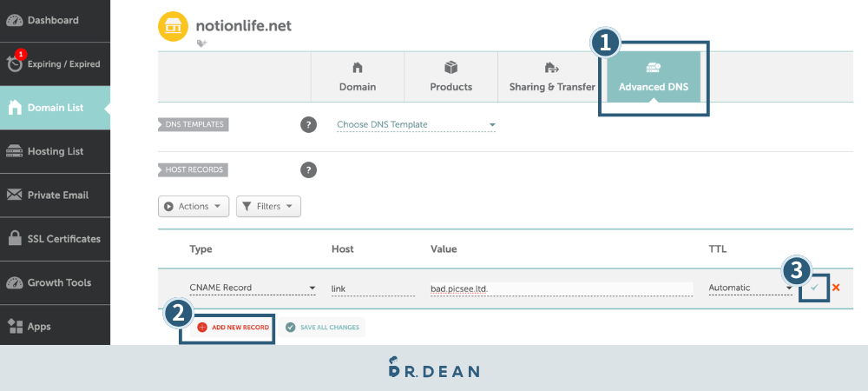Click the Hosting List server icon
This screenshot has width=868, height=391.
15,151
